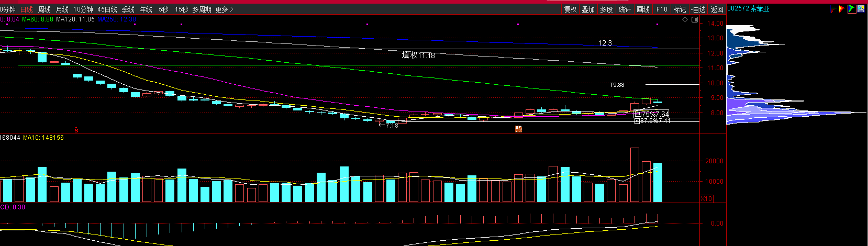This screenshot has height=246, width=868.
Task: Switch to 周线 weekly period
Action: 44,9
